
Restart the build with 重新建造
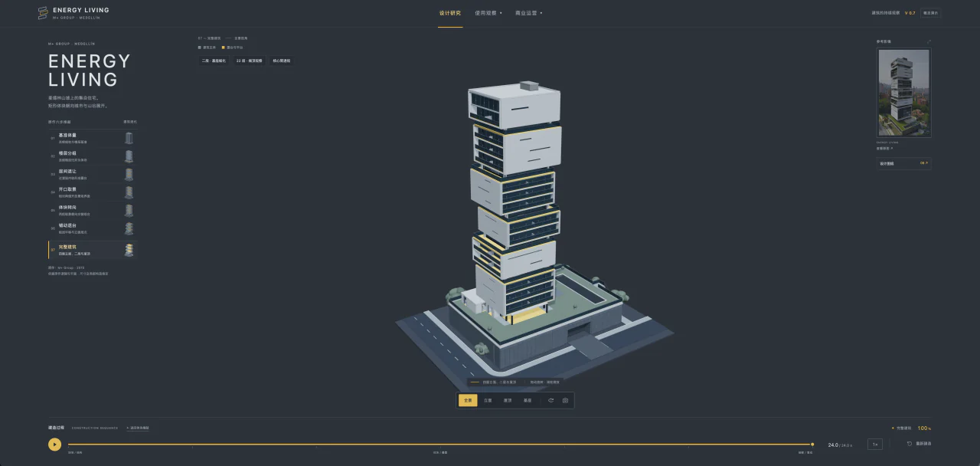[x=920, y=444]
